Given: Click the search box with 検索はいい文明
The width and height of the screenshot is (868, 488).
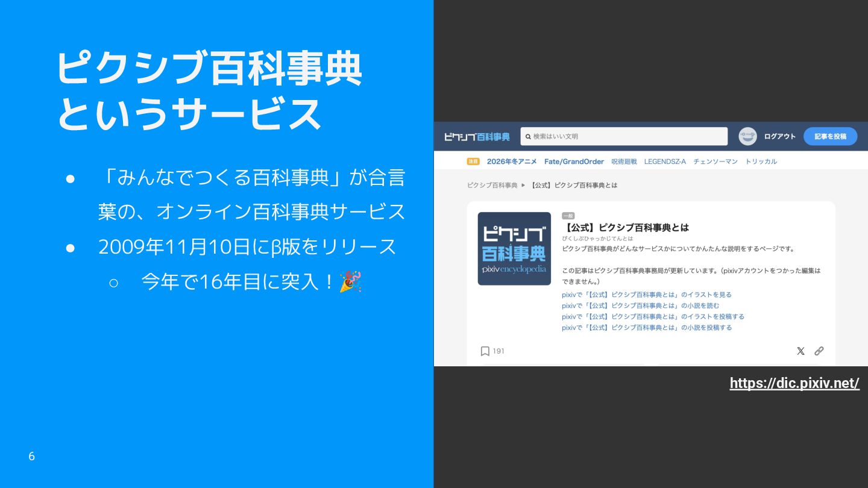Looking at the screenshot, I should 624,136.
